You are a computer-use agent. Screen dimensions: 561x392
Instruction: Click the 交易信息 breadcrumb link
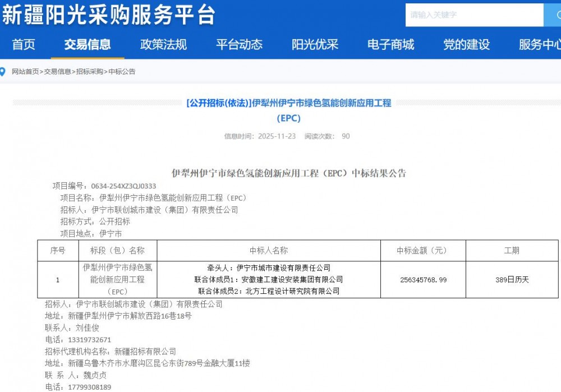pyautogui.click(x=58, y=72)
